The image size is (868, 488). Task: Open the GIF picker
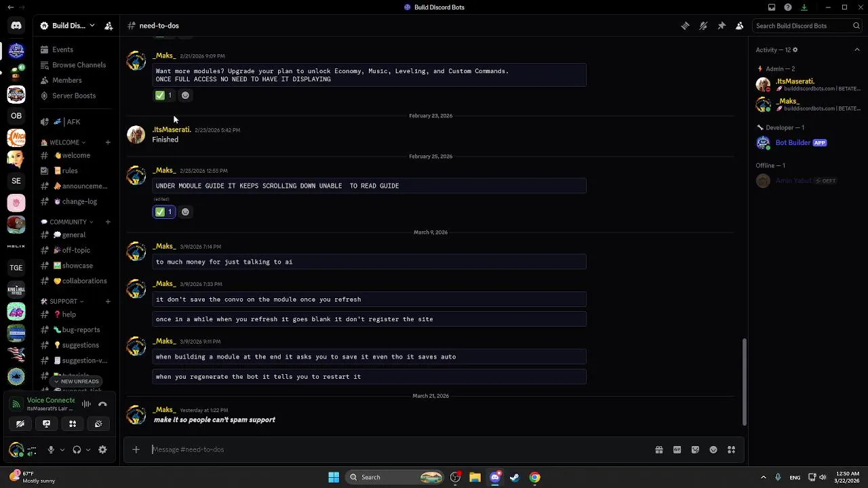pyautogui.click(x=677, y=449)
